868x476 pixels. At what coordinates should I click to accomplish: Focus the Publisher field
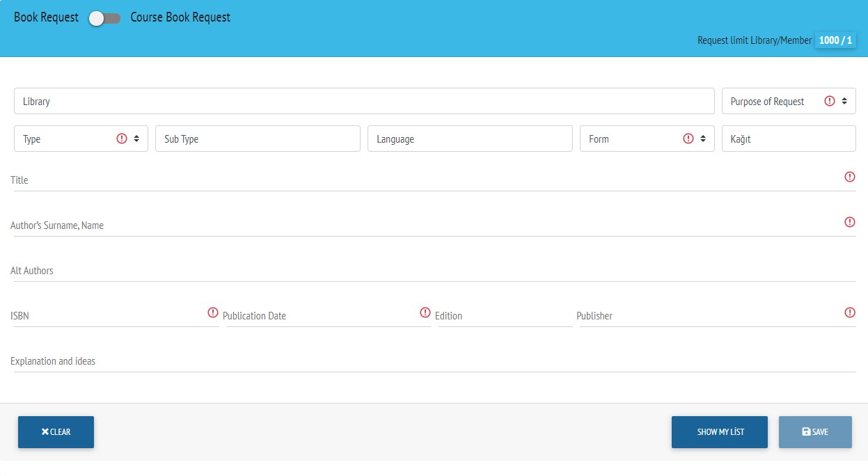click(x=718, y=315)
